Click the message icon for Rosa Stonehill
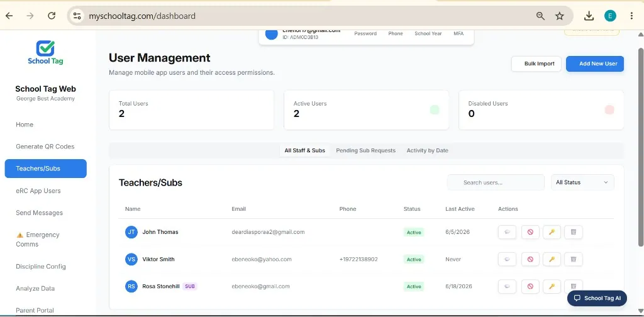This screenshot has height=317, width=644. click(x=507, y=286)
